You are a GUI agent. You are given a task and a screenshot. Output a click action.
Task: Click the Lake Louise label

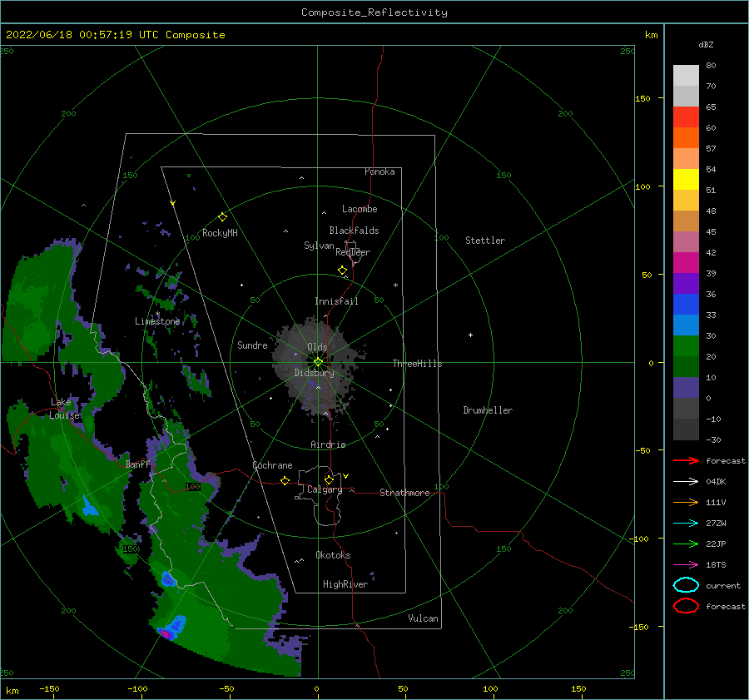(x=64, y=409)
